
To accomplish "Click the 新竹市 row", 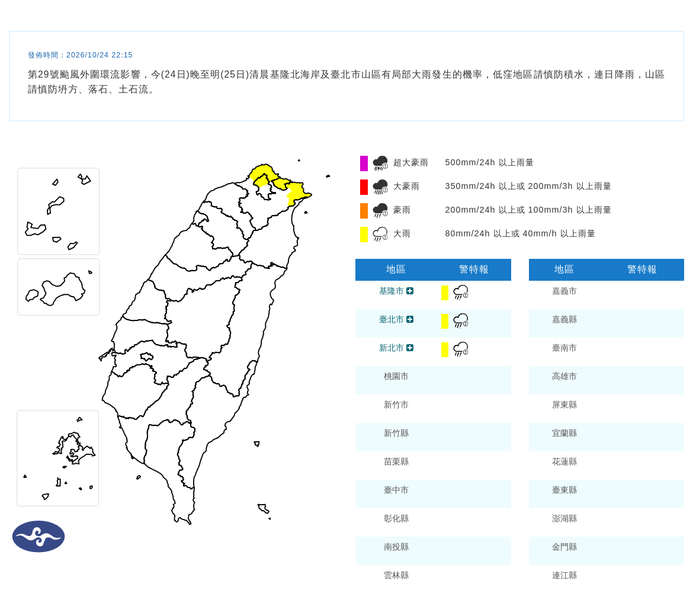I will pos(433,409).
